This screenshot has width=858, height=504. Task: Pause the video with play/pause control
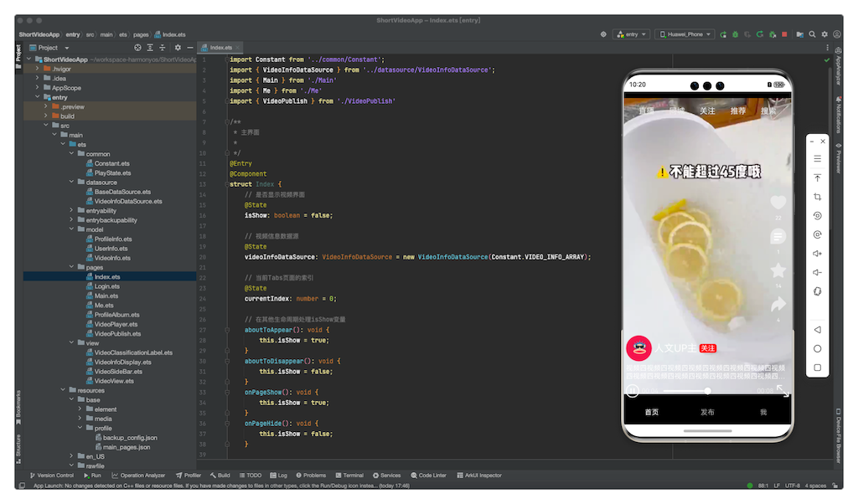coord(633,391)
